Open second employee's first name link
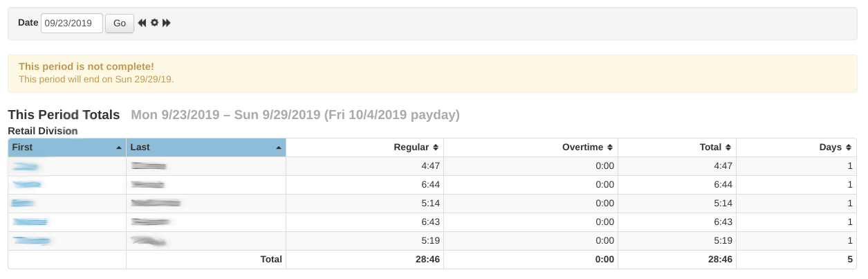This screenshot has height=279, width=868. click(x=27, y=185)
